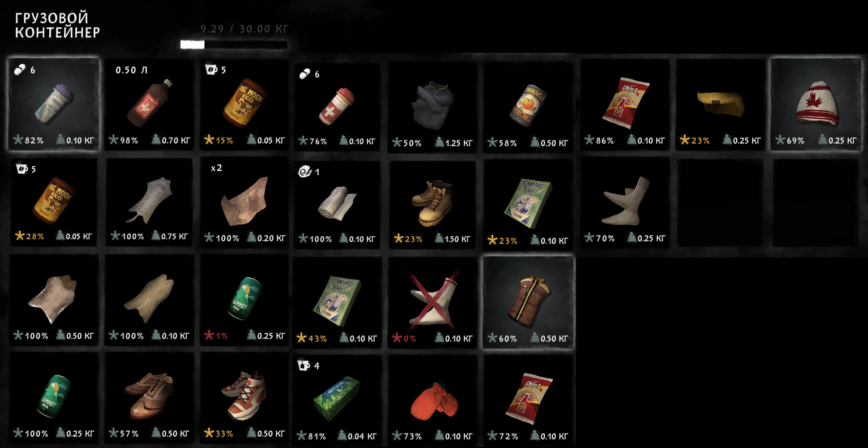868x448 pixels.
Task: Click the Summit Soda can at 1%
Action: (x=244, y=300)
